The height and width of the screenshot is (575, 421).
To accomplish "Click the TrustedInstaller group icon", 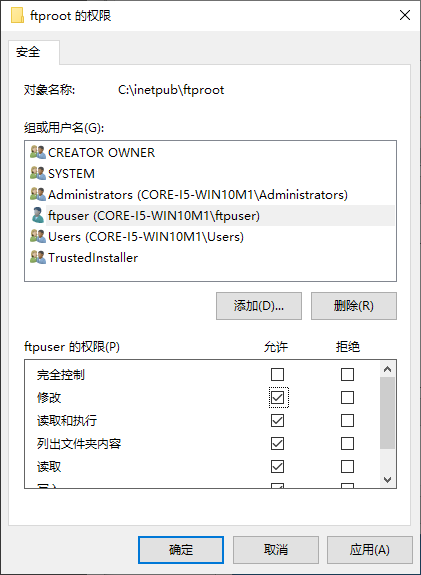I will [x=38, y=257].
